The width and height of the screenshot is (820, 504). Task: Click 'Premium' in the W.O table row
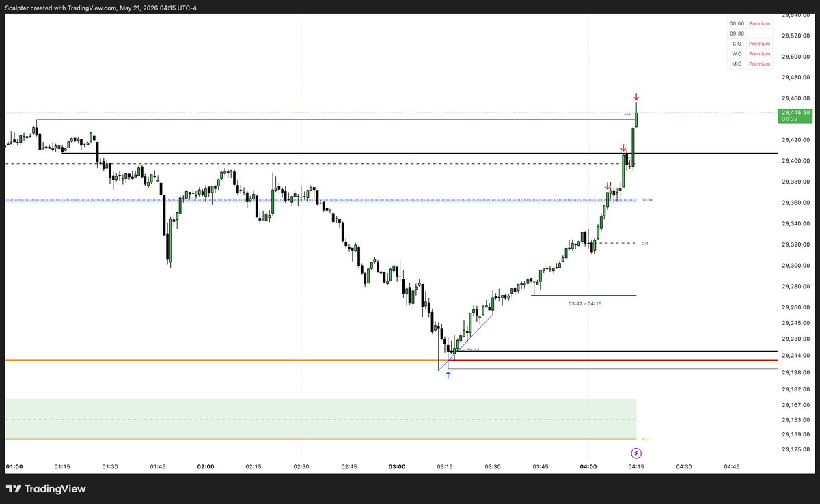759,54
